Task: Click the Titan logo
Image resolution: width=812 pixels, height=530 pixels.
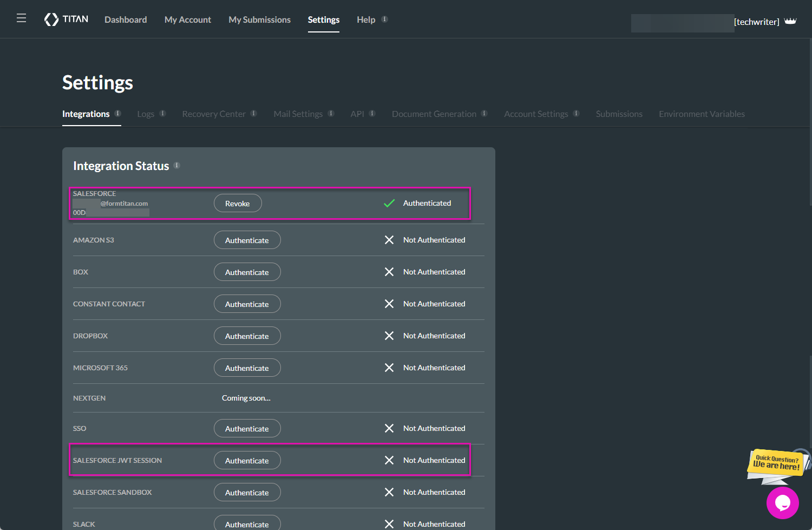Action: coord(66,19)
